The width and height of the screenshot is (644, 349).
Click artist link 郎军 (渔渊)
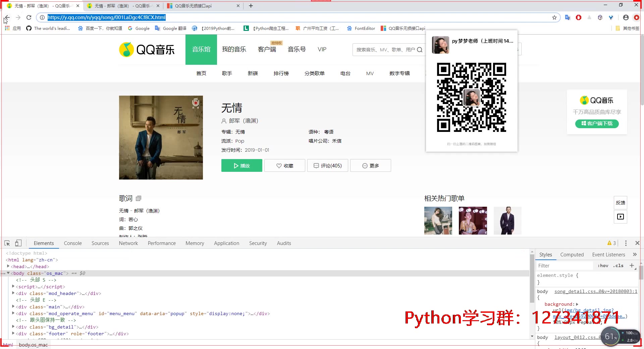[x=244, y=121]
